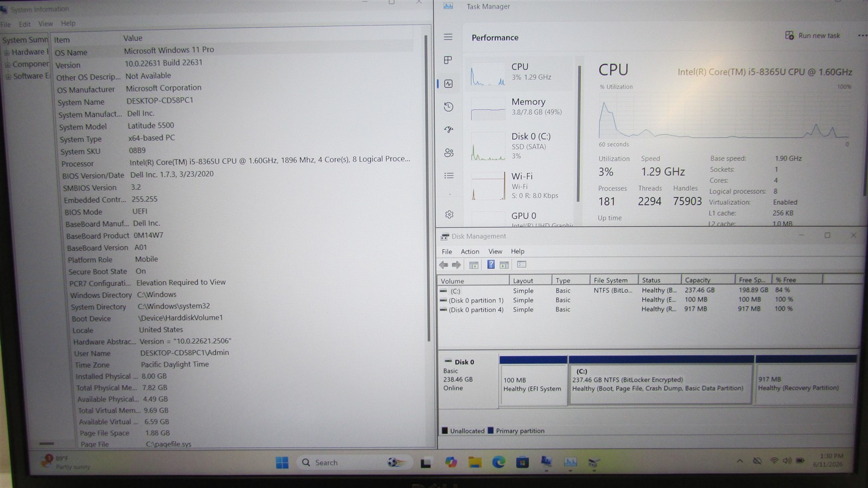This screenshot has height=488, width=868.
Task: Click Run new task in Task Manager
Action: pyautogui.click(x=813, y=36)
